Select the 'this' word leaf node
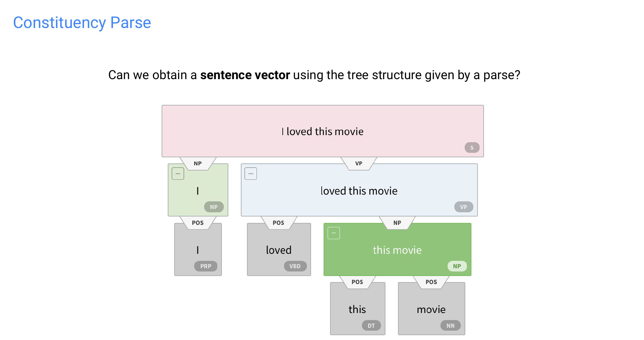This screenshot has height=340, width=644. click(x=357, y=309)
